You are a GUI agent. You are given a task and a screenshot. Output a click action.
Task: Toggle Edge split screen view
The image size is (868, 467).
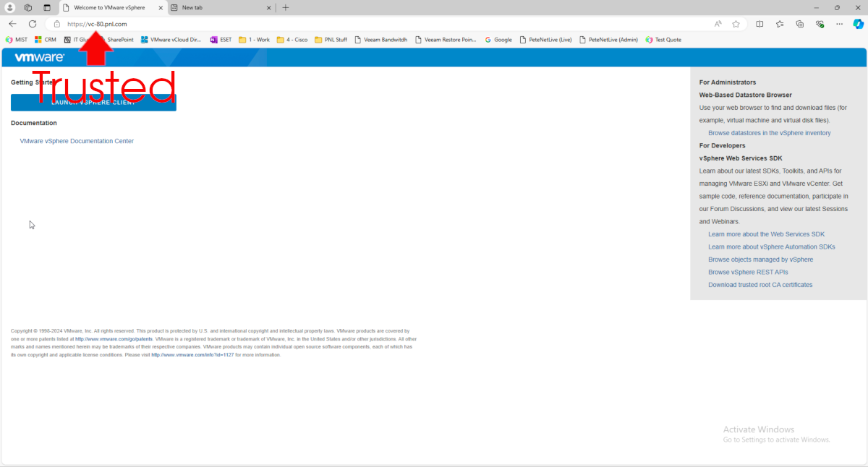pos(759,24)
